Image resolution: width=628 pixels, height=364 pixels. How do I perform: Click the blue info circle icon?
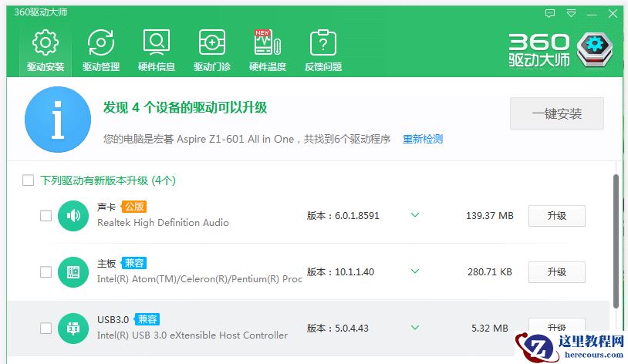(x=58, y=120)
